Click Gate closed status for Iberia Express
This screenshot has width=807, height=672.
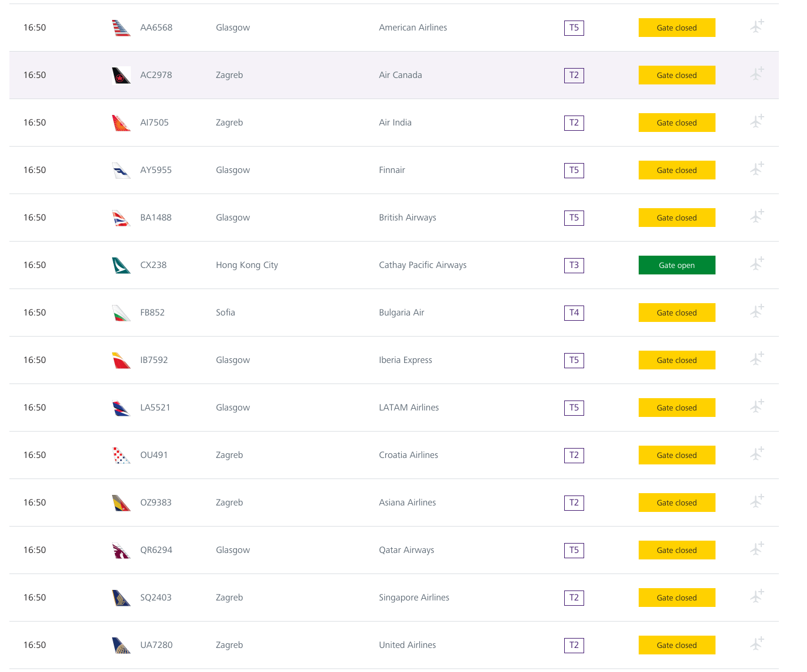tap(676, 360)
